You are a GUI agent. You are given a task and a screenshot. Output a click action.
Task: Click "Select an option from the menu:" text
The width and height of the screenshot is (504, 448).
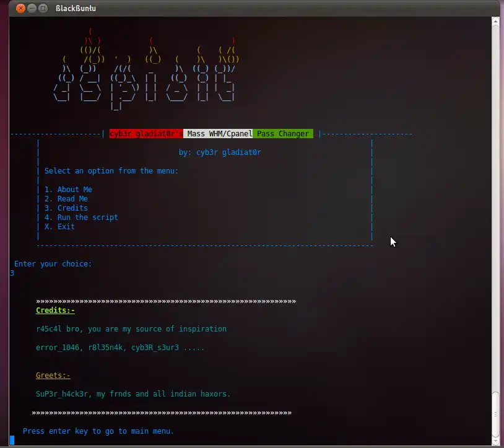(x=111, y=171)
